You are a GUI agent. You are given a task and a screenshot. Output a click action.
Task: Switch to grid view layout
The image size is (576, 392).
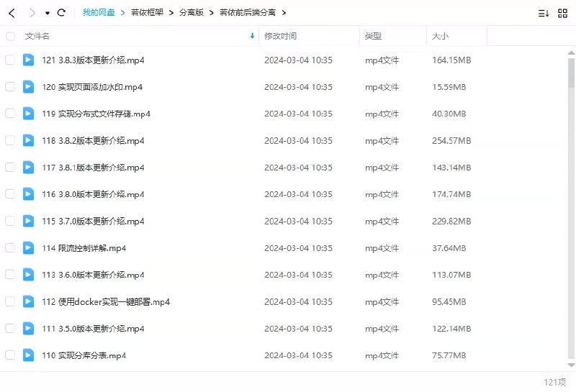pyautogui.click(x=562, y=14)
